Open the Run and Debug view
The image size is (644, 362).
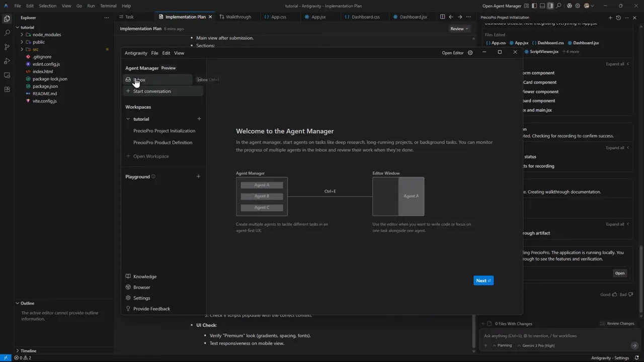[7, 60]
